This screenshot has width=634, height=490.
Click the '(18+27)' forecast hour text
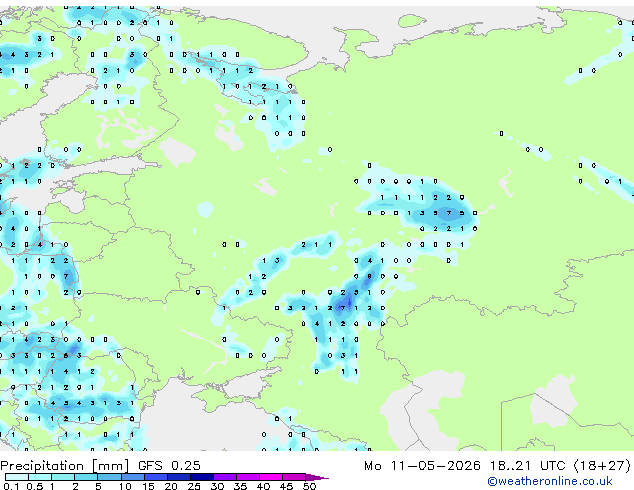(602, 466)
